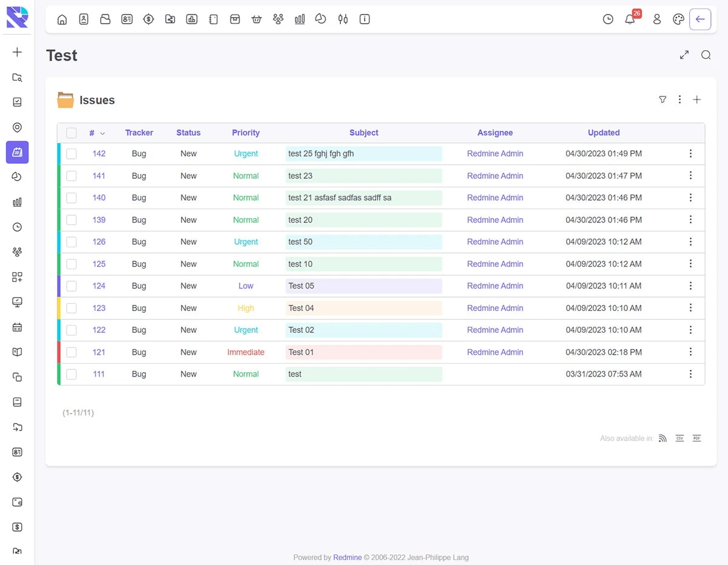The width and height of the screenshot is (728, 565).
Task: Tick the checkbox for issue 139
Action: 72,220
